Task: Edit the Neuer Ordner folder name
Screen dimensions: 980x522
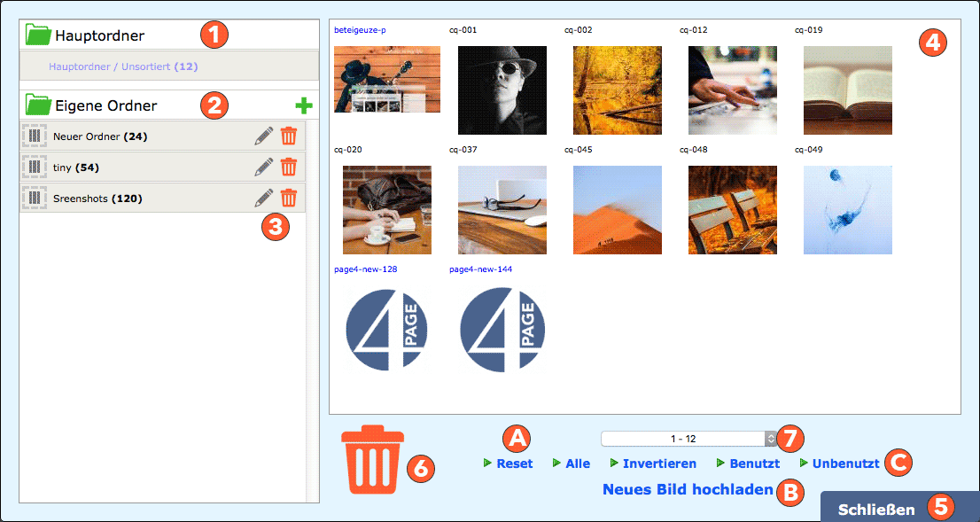Action: tap(263, 136)
